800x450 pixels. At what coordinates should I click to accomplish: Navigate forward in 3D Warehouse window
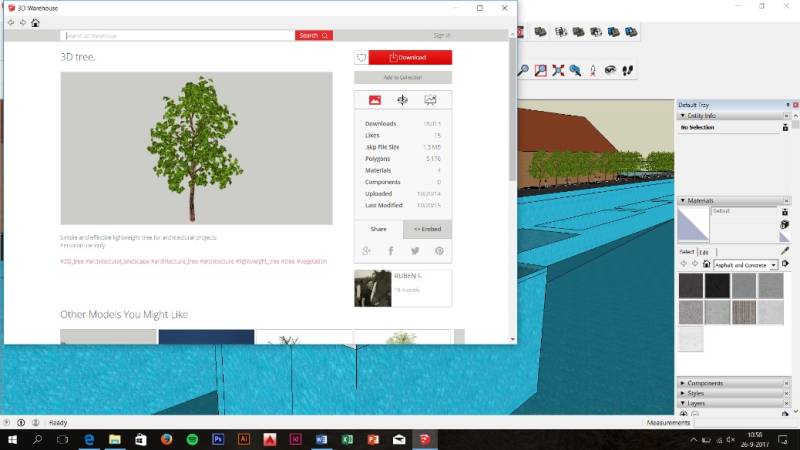click(23, 22)
